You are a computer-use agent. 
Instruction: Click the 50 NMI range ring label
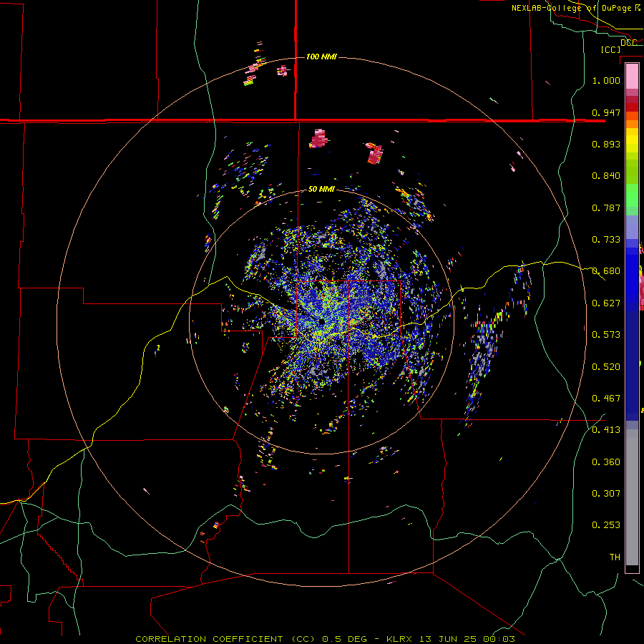[321, 189]
